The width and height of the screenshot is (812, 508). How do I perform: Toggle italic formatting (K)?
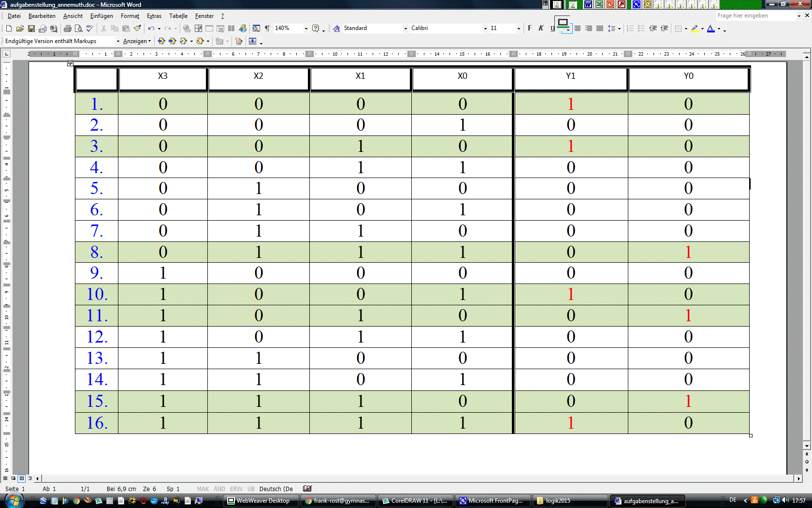point(541,29)
